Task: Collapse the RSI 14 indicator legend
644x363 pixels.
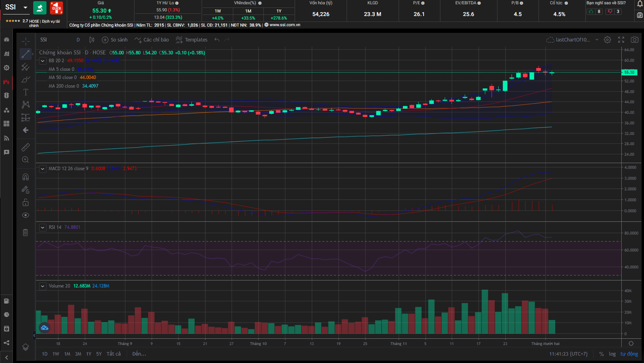Action: click(x=43, y=227)
